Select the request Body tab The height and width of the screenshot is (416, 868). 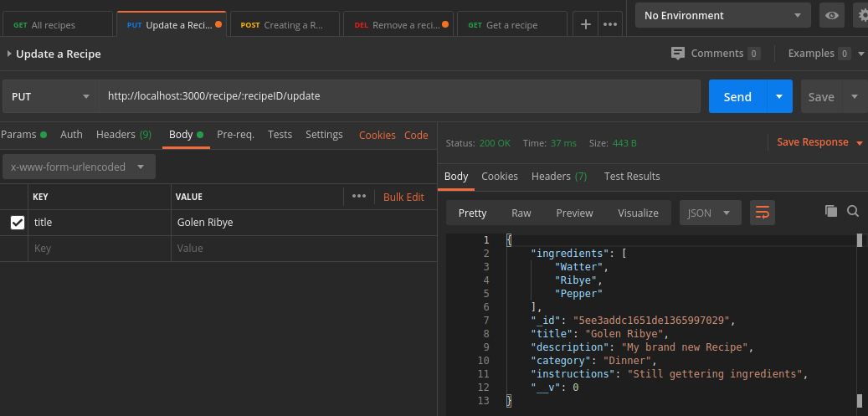(186, 135)
